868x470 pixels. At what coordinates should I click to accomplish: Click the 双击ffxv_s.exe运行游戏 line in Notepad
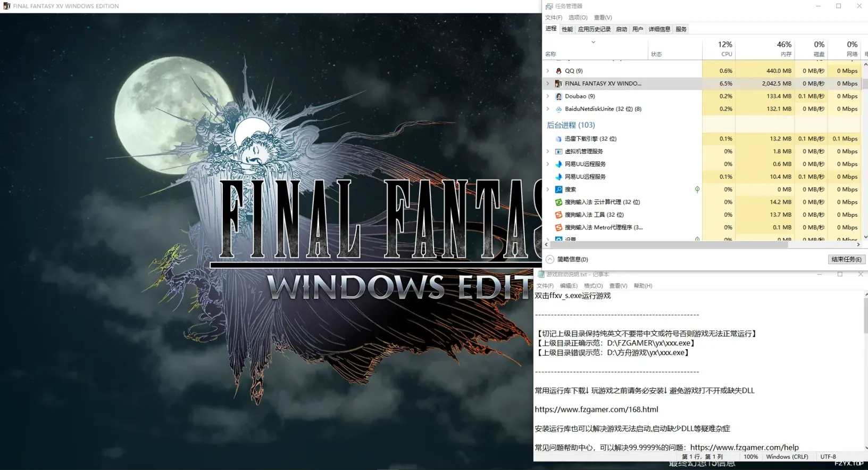(572, 296)
